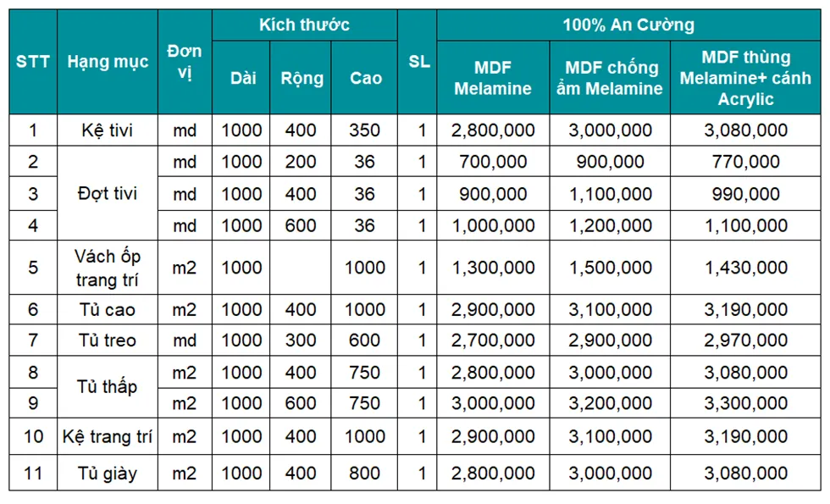The width and height of the screenshot is (830, 504).
Task: Select the MDF Melamine column header
Action: (493, 78)
